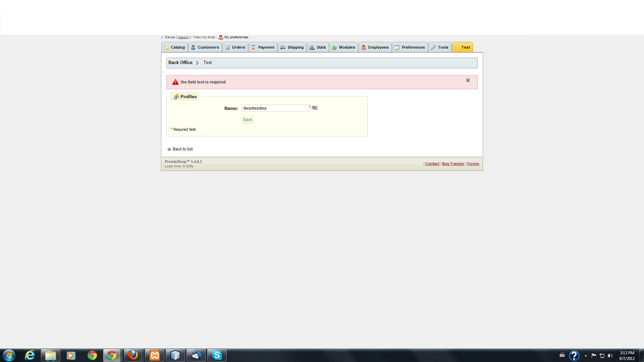Click the volume speaker tray icon
This screenshot has width=644, height=362.
610,356
